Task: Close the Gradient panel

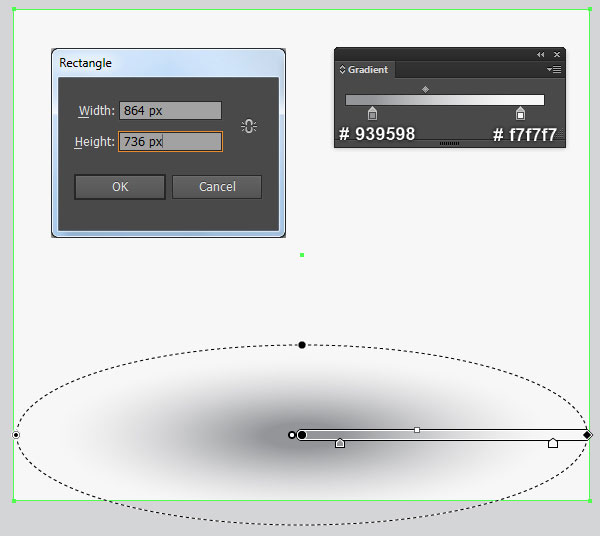Action: (557, 55)
